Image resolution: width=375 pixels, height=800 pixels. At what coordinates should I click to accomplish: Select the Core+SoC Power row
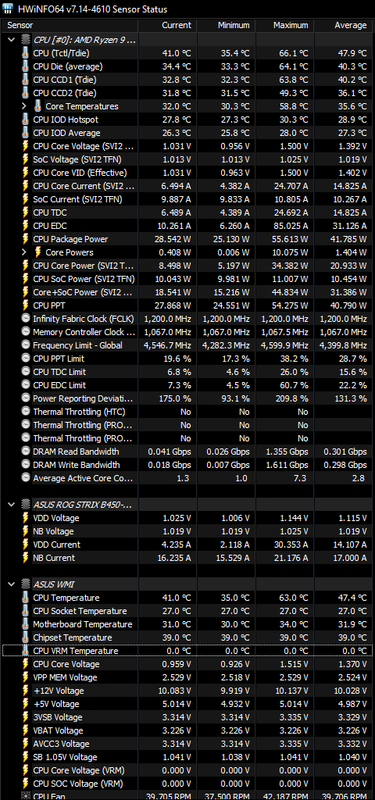point(187,292)
